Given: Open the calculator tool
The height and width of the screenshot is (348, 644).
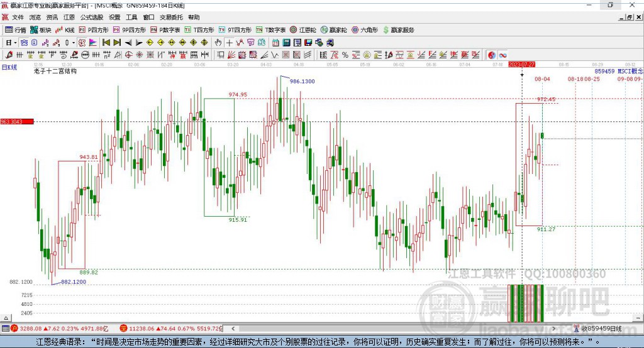Looking at the screenshot, I should (x=286, y=43).
